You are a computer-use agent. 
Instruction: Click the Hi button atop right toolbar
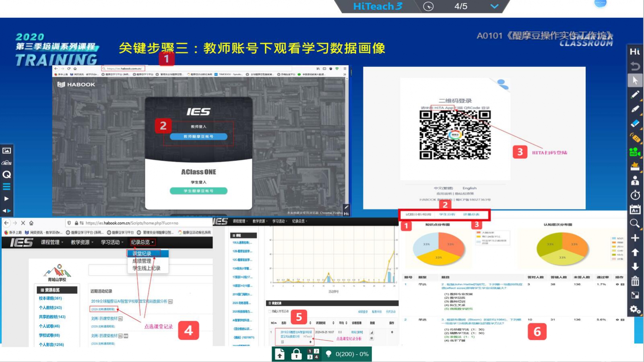point(635,52)
